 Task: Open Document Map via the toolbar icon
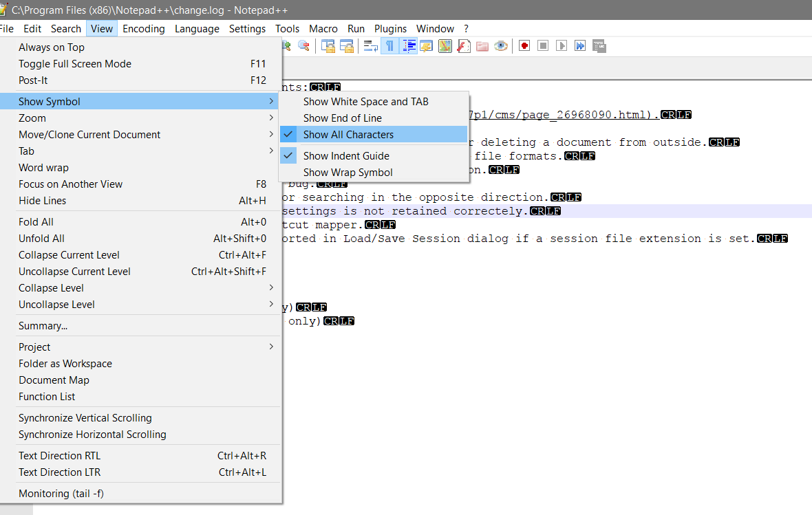[445, 45]
